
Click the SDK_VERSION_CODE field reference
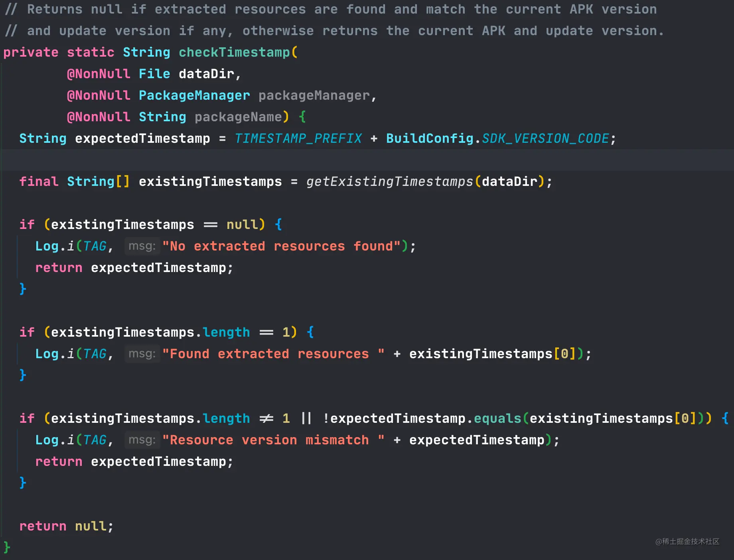545,138
